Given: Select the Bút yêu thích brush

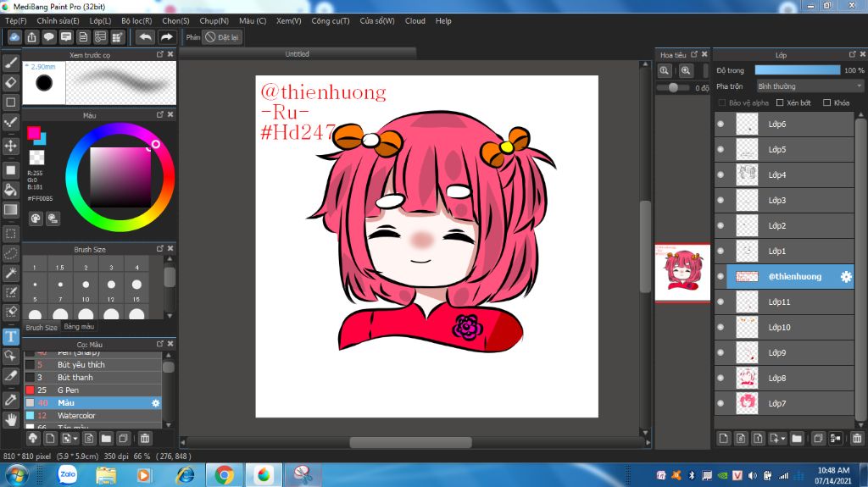Looking at the screenshot, I should point(92,365).
